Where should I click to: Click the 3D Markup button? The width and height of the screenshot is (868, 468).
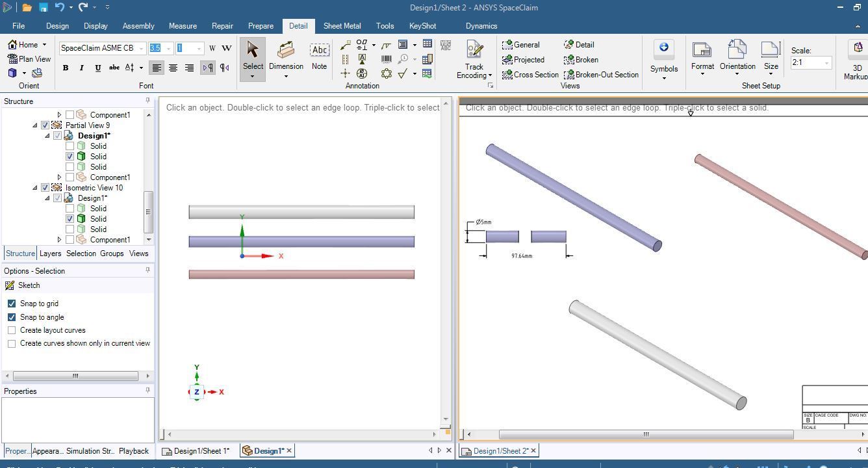(x=856, y=60)
